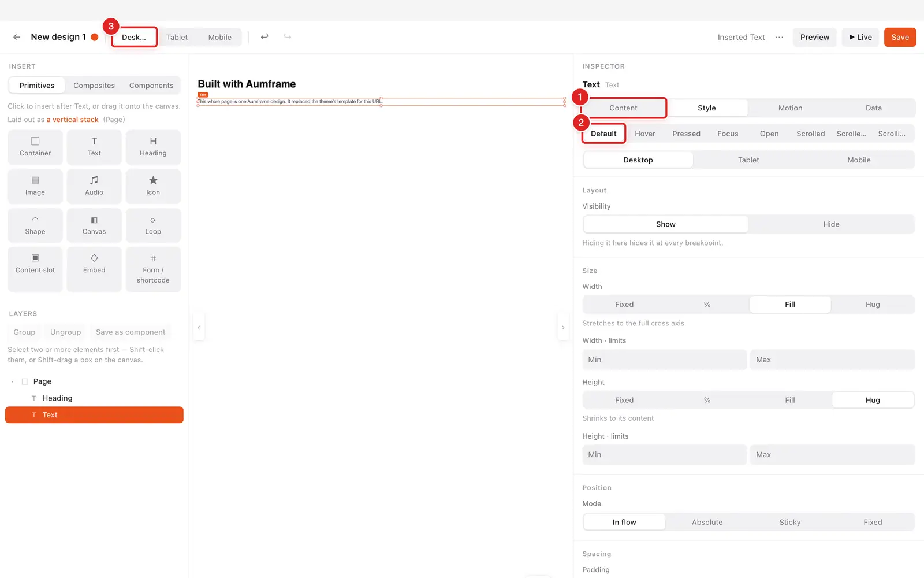
Task: Click the Live button
Action: [x=860, y=37]
